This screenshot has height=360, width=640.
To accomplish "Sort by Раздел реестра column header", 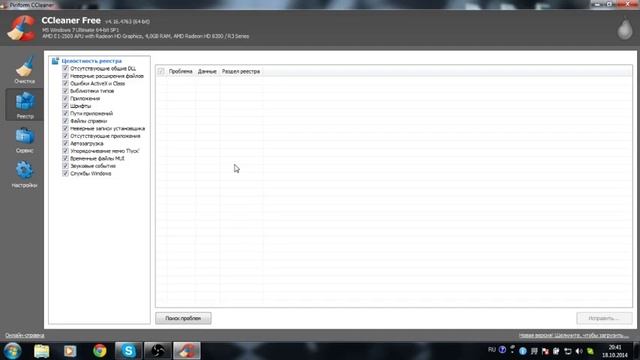I will click(241, 71).
